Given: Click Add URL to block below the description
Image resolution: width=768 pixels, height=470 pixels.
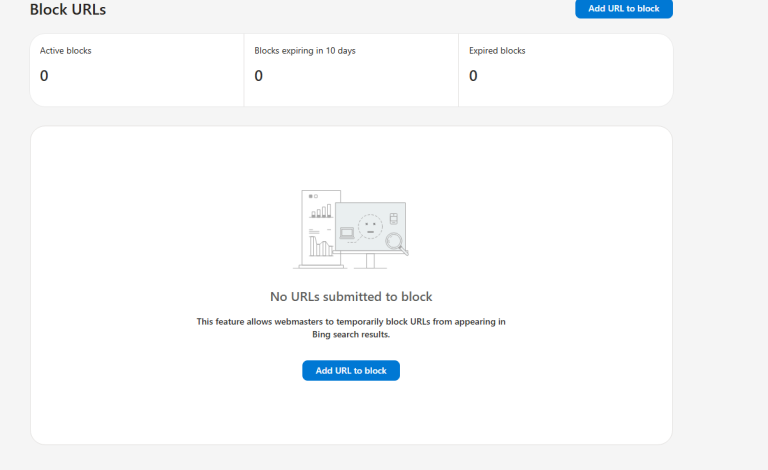Looking at the screenshot, I should [x=351, y=371].
